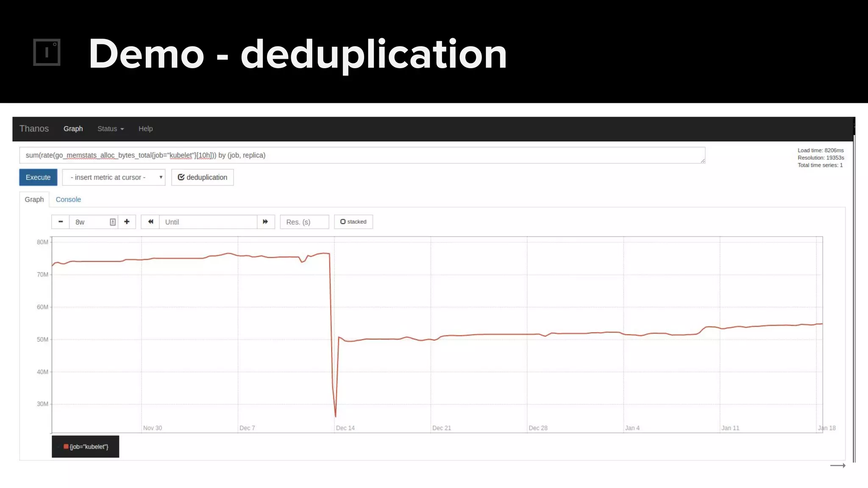Click the Resolution: 19353s text
This screenshot has height=488, width=868.
821,158
